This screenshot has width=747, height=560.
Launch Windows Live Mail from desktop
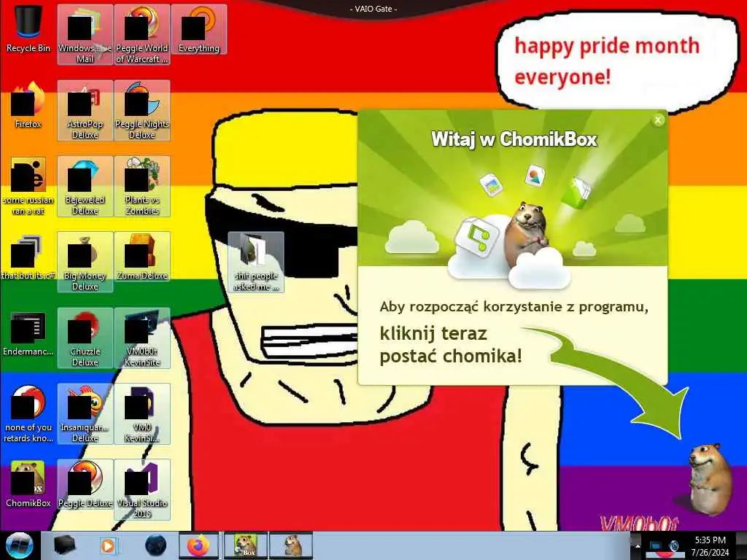point(85,34)
